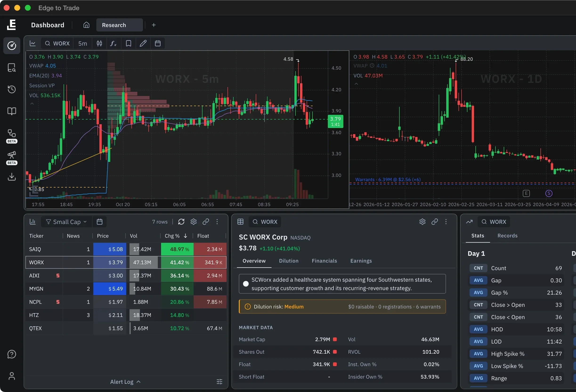Select the drawing pencil tool
The height and width of the screenshot is (392, 576).
tap(143, 44)
